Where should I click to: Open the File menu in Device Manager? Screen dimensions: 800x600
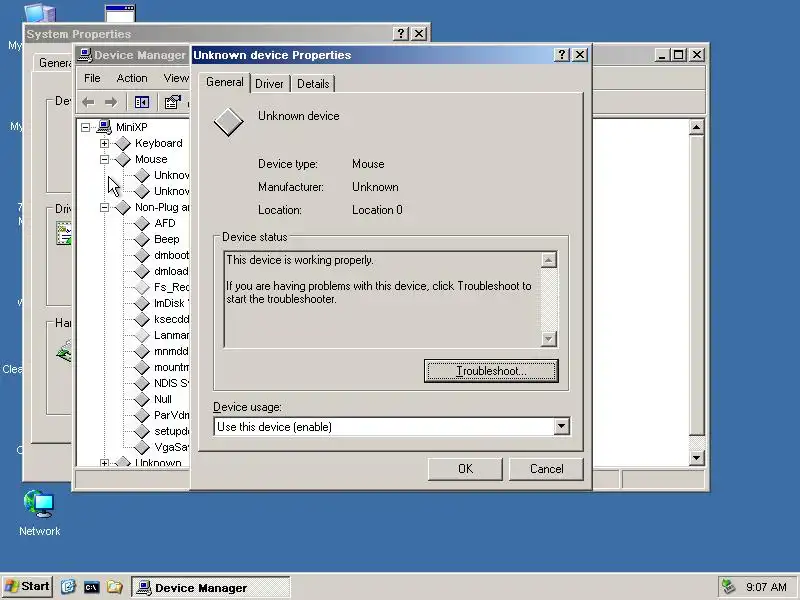pyautogui.click(x=92, y=78)
